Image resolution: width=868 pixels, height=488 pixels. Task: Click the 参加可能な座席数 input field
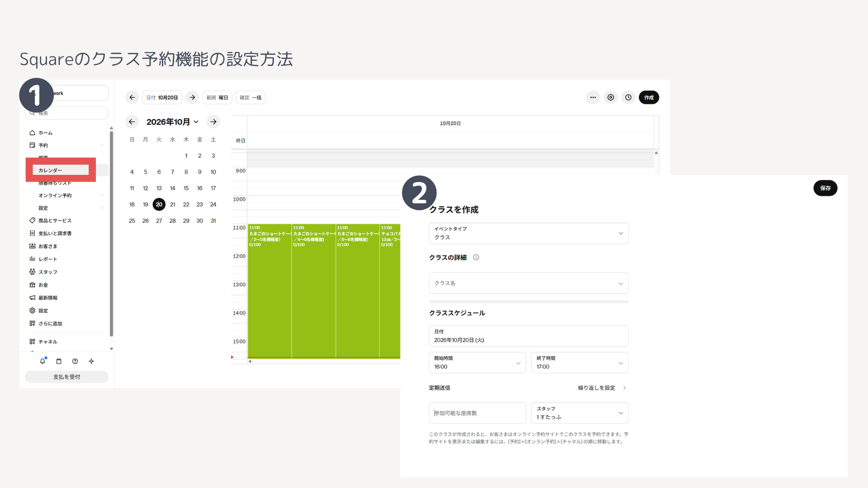point(477,413)
